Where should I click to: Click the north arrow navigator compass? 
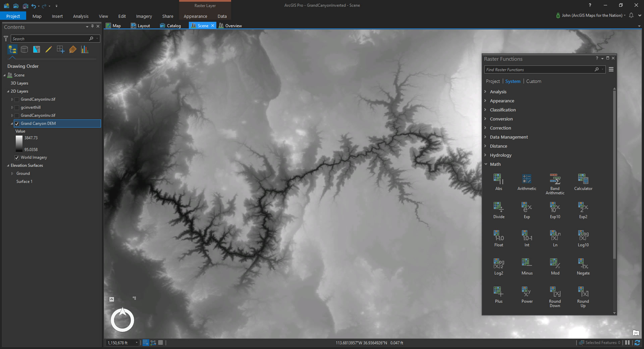point(122,319)
